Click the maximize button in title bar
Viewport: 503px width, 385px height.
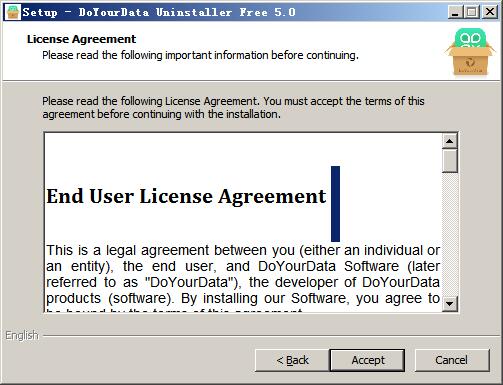pyautogui.click(x=472, y=12)
